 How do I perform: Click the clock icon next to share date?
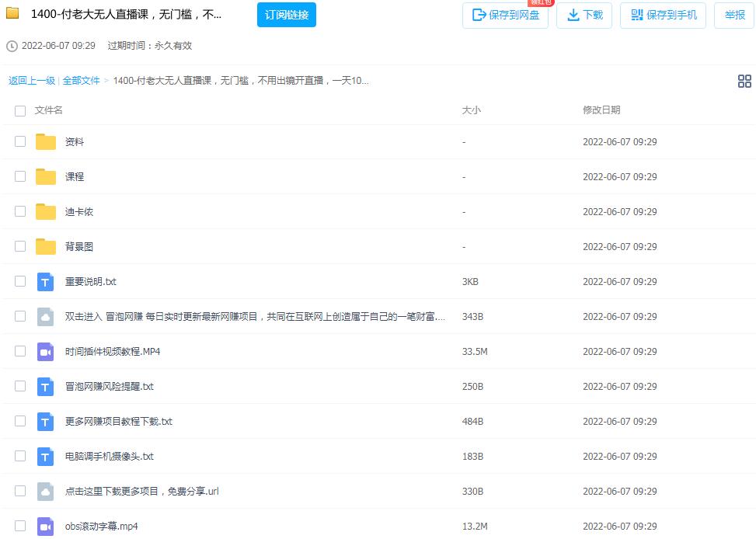[x=12, y=47]
